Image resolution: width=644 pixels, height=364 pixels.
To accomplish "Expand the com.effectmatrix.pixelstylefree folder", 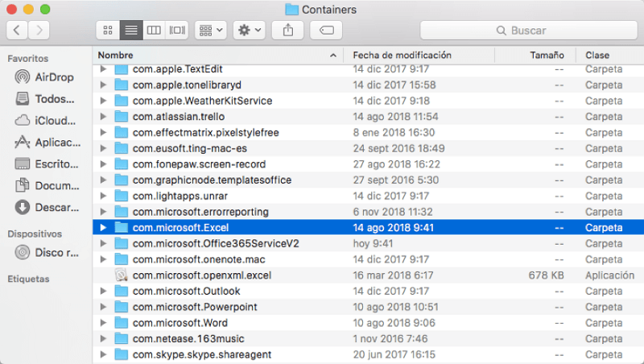I will click(104, 132).
